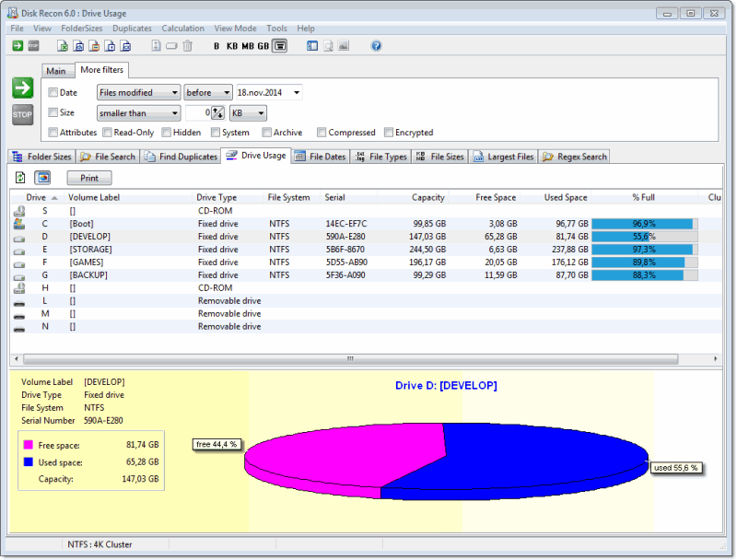
Task: Open the Regex Search tab
Action: click(x=574, y=157)
